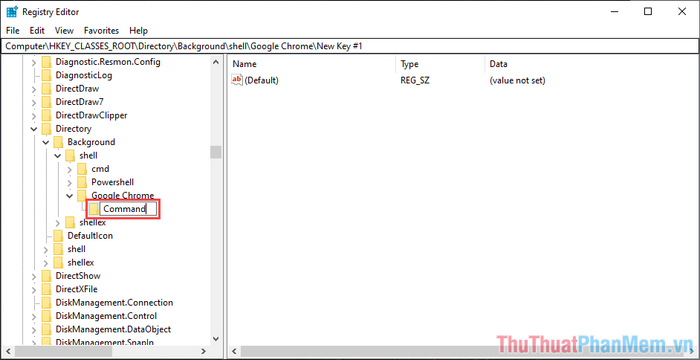Click the registry path address bar
The width and height of the screenshot is (700, 360).
[350, 46]
